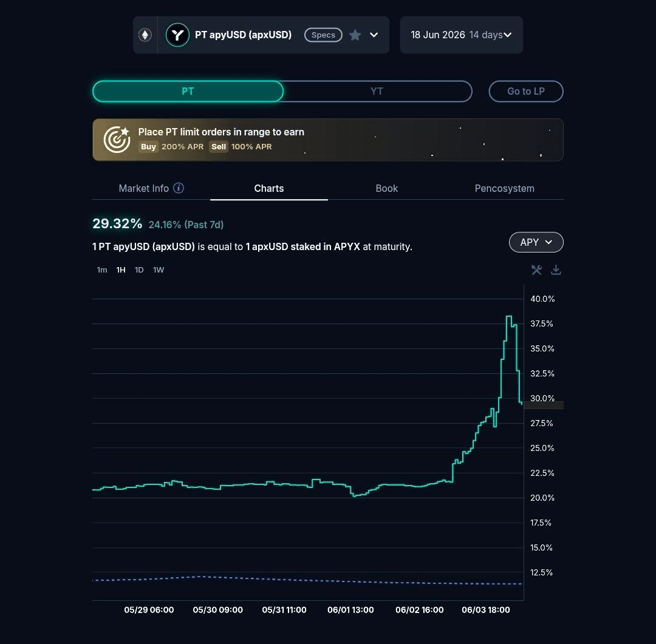The width and height of the screenshot is (656, 644).
Task: Open the Market Info tooltip icon
Action: pos(179,188)
